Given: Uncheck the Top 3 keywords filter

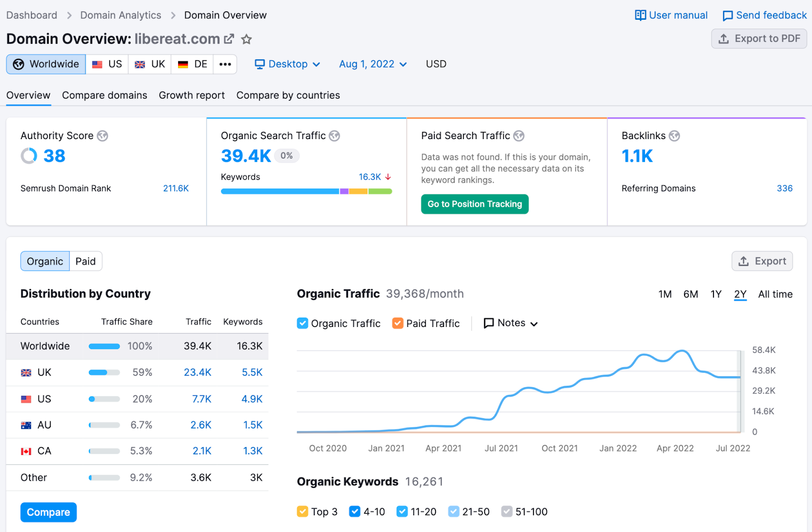Looking at the screenshot, I should pyautogui.click(x=303, y=511).
